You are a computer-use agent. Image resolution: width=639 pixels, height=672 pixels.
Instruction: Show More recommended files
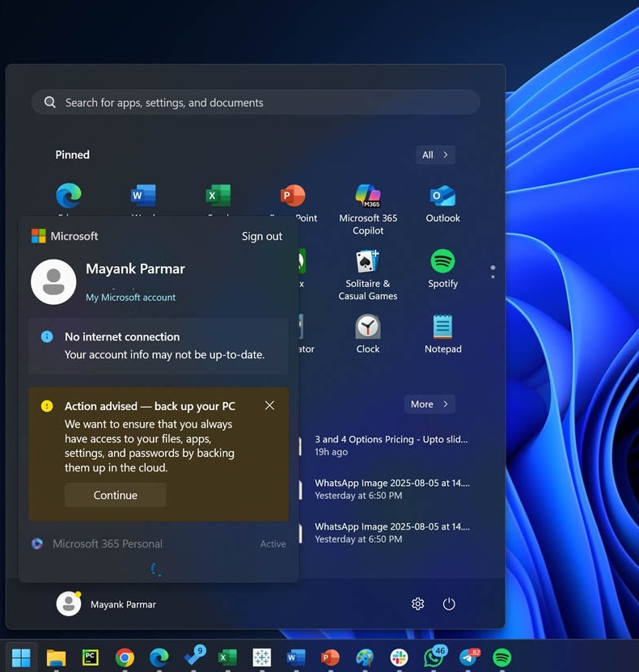pyautogui.click(x=430, y=404)
